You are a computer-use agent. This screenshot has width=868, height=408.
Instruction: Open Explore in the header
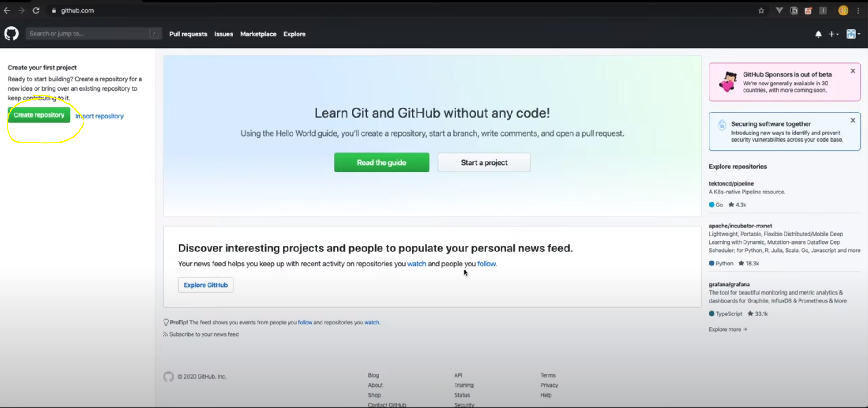coord(294,34)
